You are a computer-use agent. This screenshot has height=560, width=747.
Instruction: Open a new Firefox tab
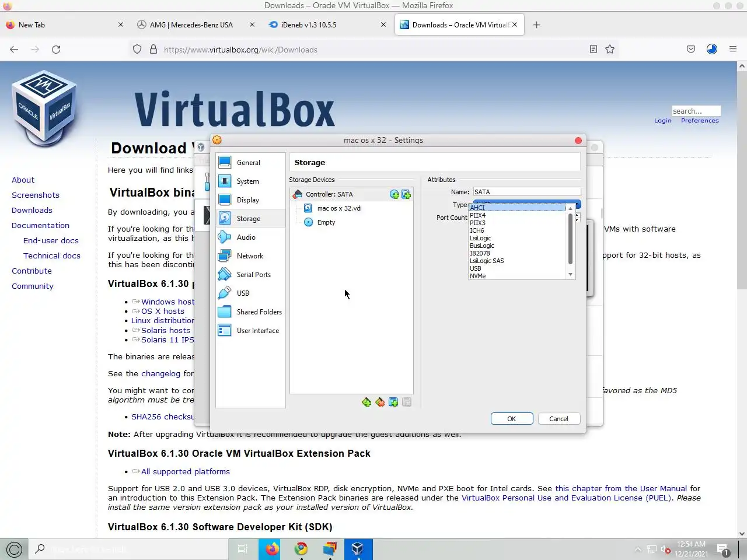pos(536,25)
